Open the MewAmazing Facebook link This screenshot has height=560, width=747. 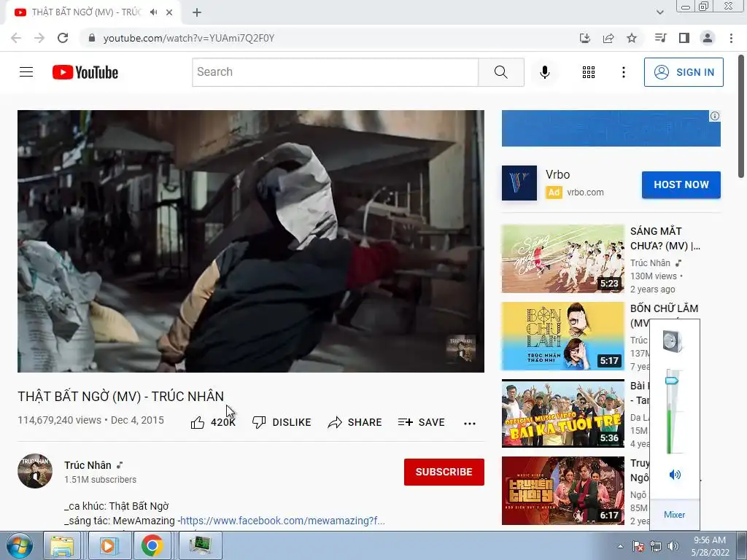tap(282, 521)
